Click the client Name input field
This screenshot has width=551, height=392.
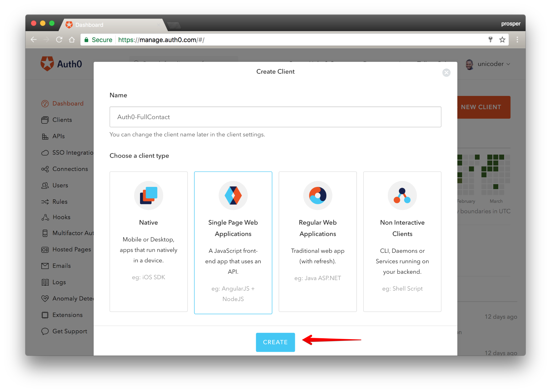coord(275,117)
